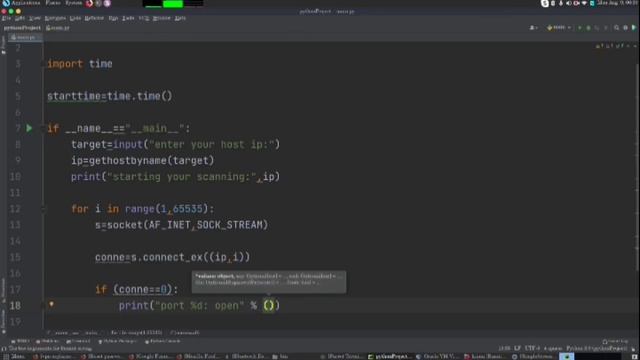Viewport: 640px width, 360px height.
Task: Open the Project tool window stripe button
Action: [x=3, y=45]
